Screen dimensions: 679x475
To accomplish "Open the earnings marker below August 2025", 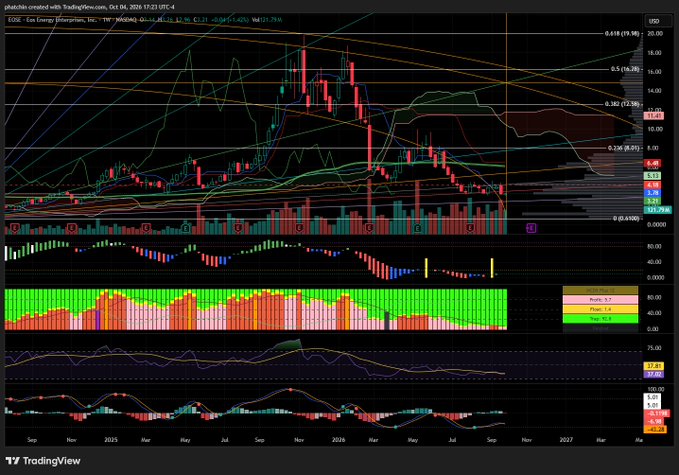I will (x=238, y=227).
